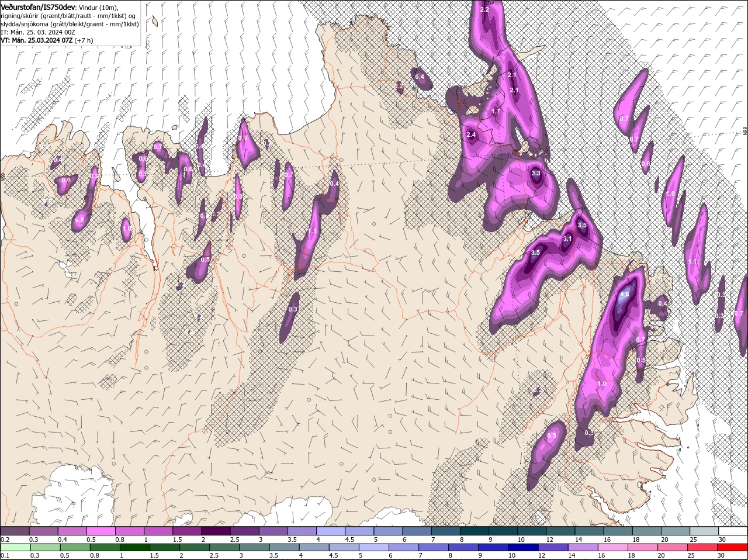Pick lower legend pale green swatch 0.1 to 0.3
Image resolution: width=748 pixels, height=560 pixels.
click(x=16, y=547)
